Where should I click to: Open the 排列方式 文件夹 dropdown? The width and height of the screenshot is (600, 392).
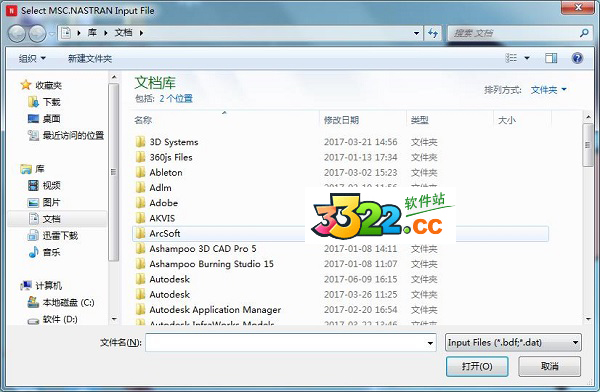click(548, 90)
